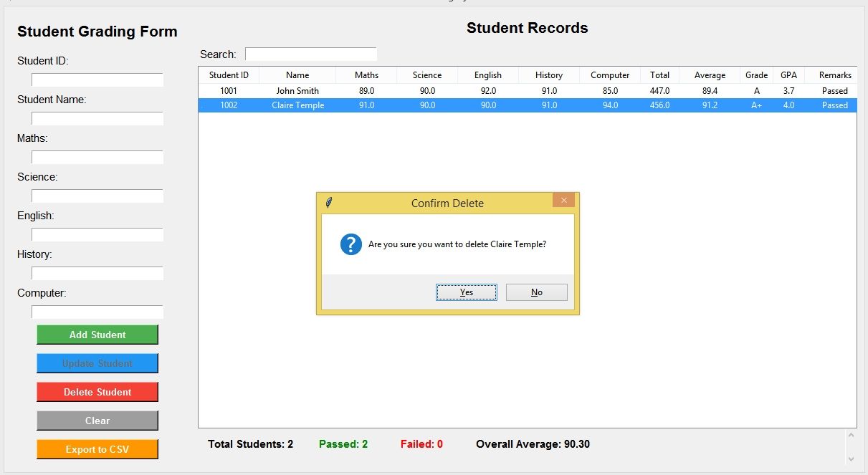The height and width of the screenshot is (475, 868).
Task: Click the feather icon in dialog title bar
Action: 329,203
